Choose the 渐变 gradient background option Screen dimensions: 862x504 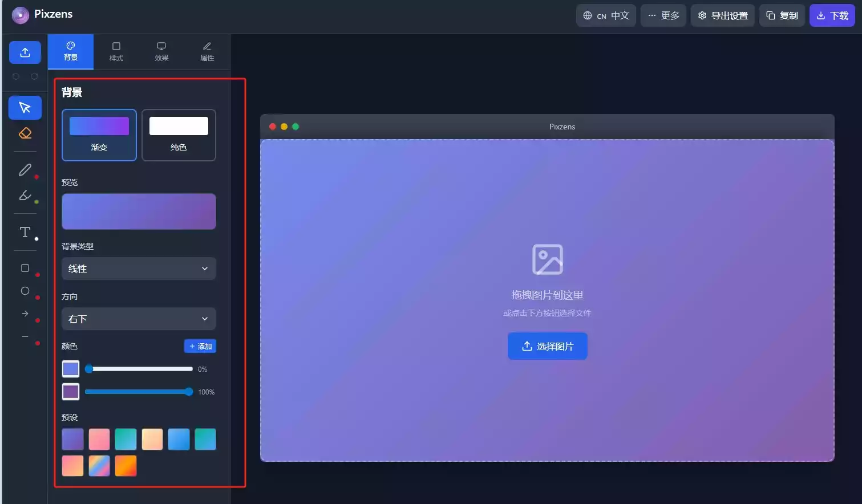point(99,135)
